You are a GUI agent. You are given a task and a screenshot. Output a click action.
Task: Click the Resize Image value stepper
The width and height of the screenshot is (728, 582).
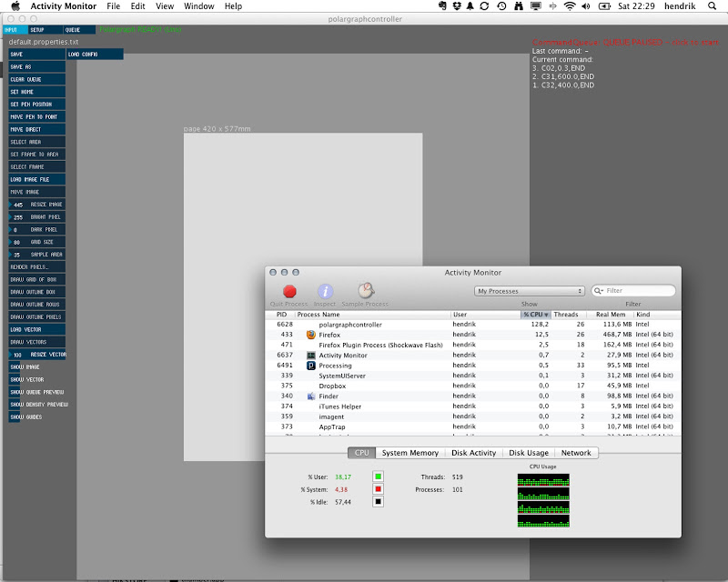pyautogui.click(x=37, y=205)
